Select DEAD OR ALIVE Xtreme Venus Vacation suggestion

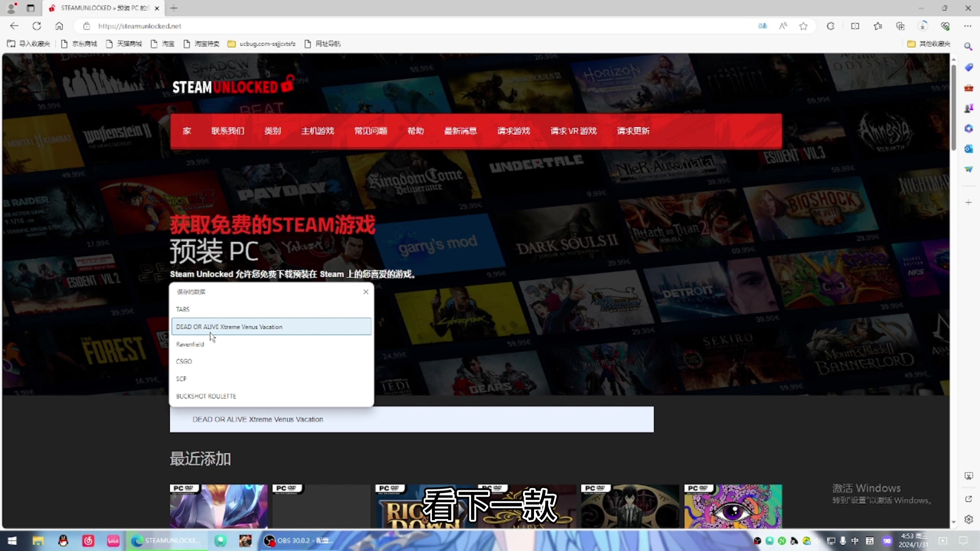coord(271,327)
